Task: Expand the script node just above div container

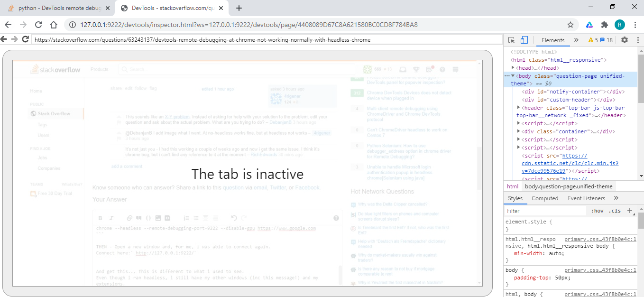Action: click(x=518, y=123)
